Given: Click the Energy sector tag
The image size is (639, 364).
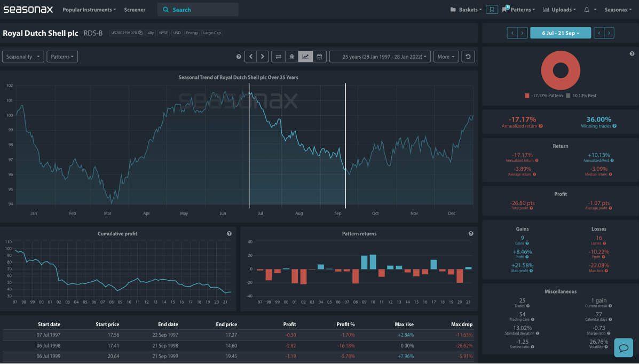Looking at the screenshot, I should [192, 33].
